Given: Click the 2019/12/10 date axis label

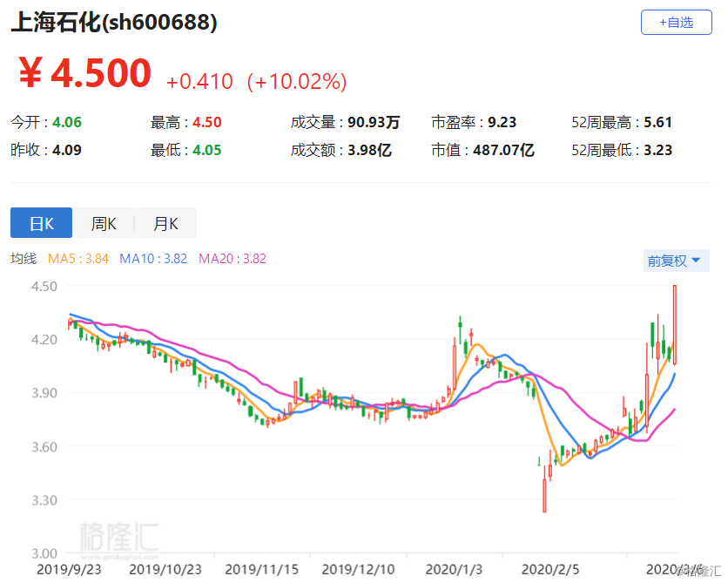Looking at the screenshot, I should [359, 570].
